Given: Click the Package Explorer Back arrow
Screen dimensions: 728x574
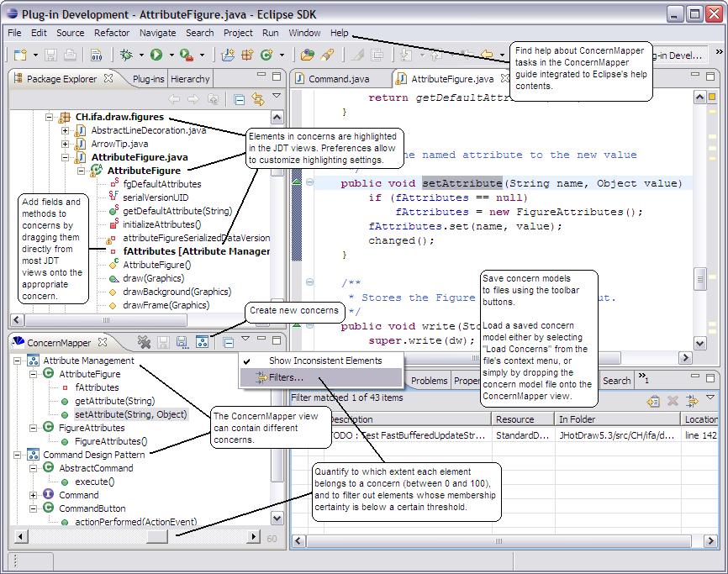Looking at the screenshot, I should click(174, 99).
